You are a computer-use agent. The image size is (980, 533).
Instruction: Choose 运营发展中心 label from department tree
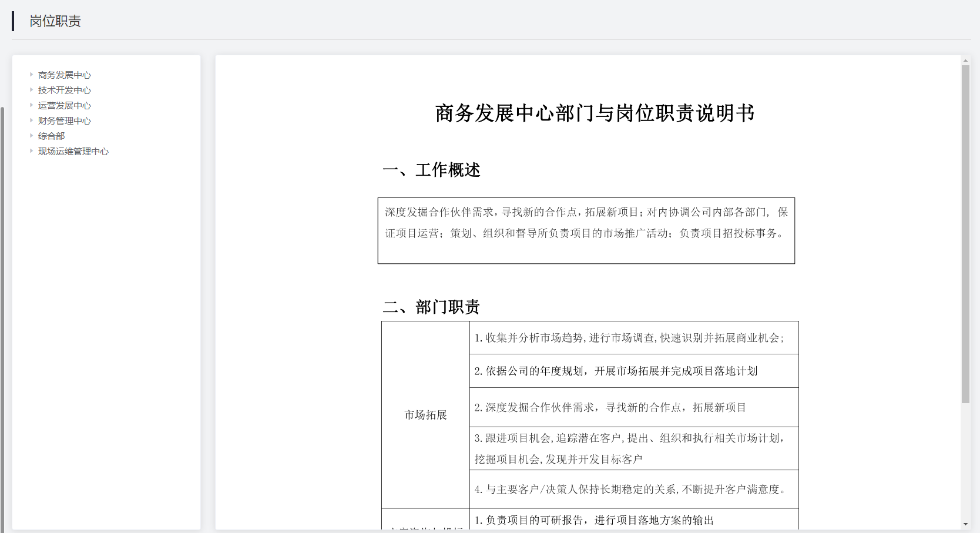[65, 106]
